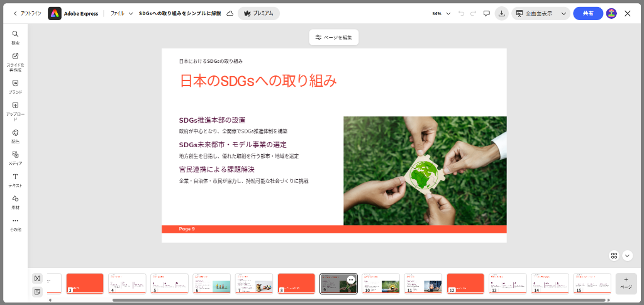Click the Premium (プレミアム) button
644x305 pixels.
[258, 14]
